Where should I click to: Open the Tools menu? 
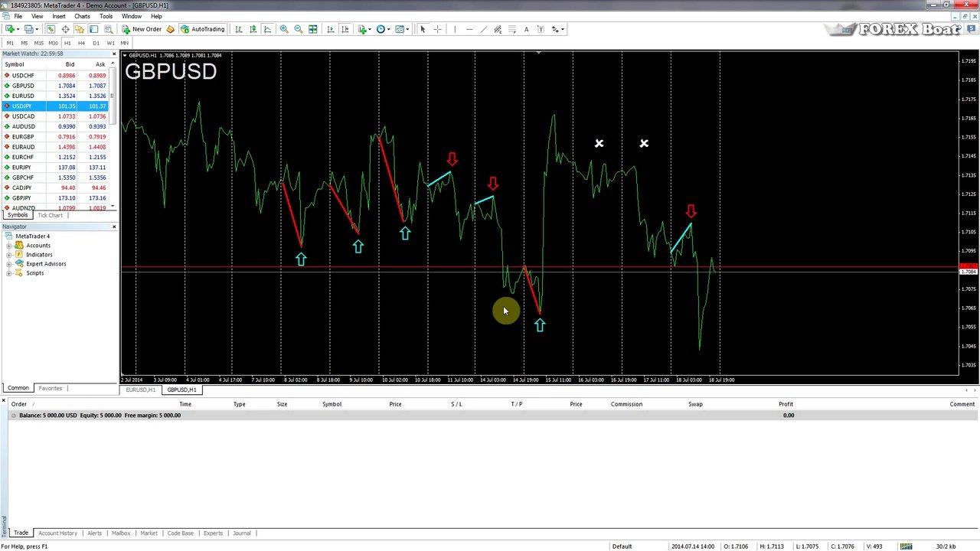(x=106, y=16)
